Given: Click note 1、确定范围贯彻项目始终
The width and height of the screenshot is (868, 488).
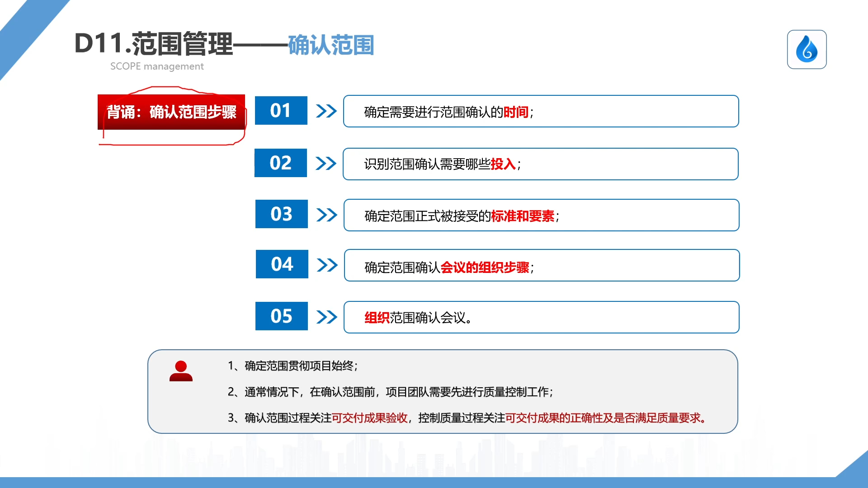Looking at the screenshot, I should tap(293, 366).
